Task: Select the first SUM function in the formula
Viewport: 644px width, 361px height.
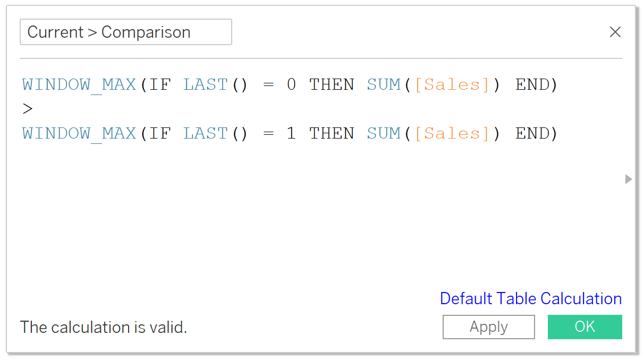Action: pos(384,84)
